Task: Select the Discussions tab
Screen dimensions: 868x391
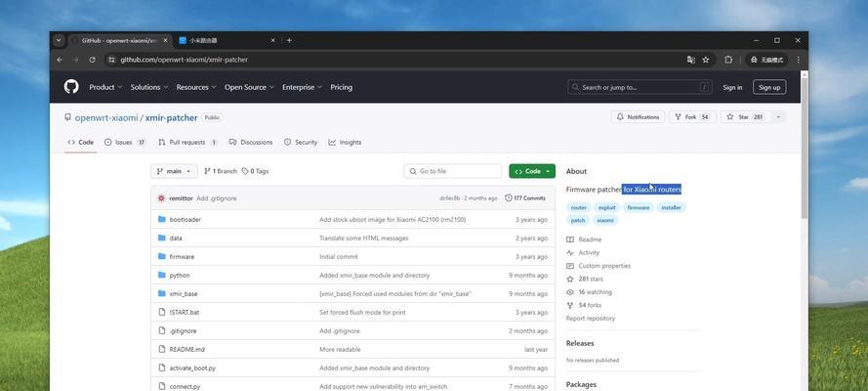Action: click(x=251, y=143)
